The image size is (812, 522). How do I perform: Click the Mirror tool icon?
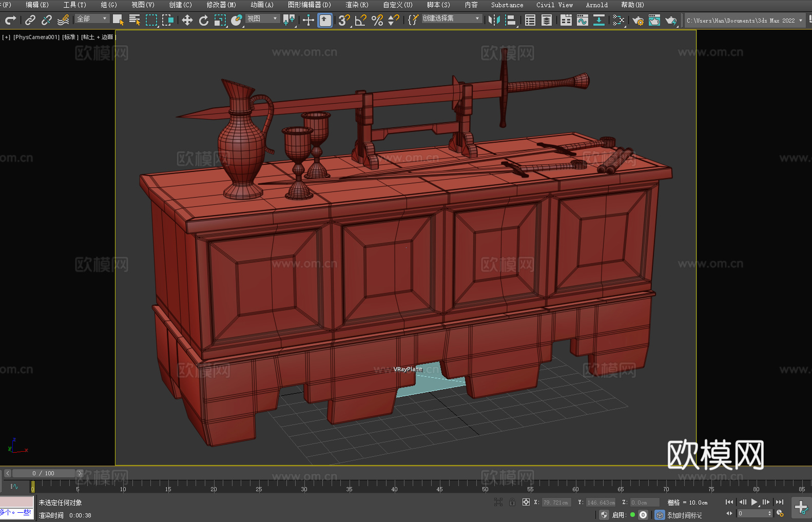point(494,20)
